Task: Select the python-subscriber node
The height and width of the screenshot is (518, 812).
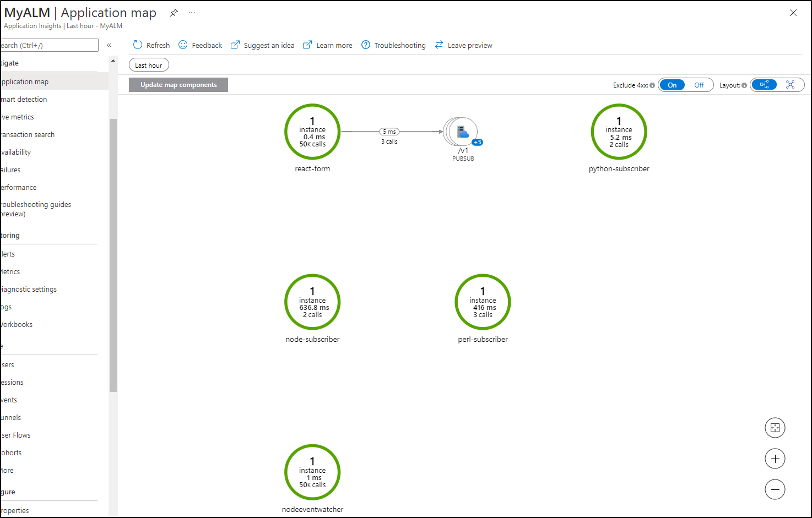Action: coord(619,132)
